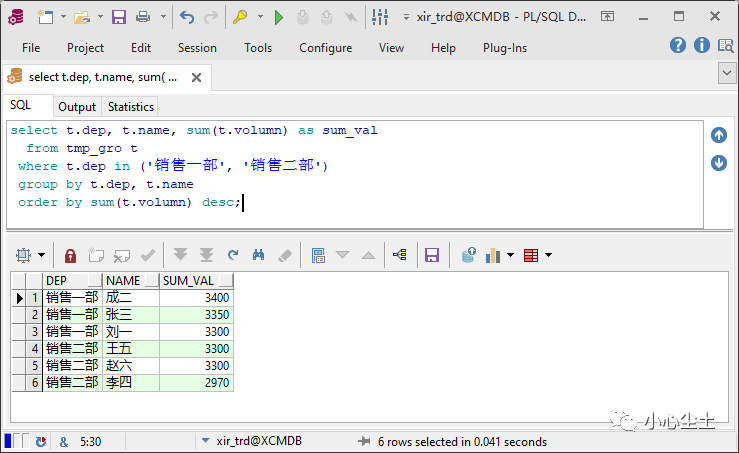The width and height of the screenshot is (739, 453).
Task: Click the Post changes checkmark icon
Action: tap(148, 255)
